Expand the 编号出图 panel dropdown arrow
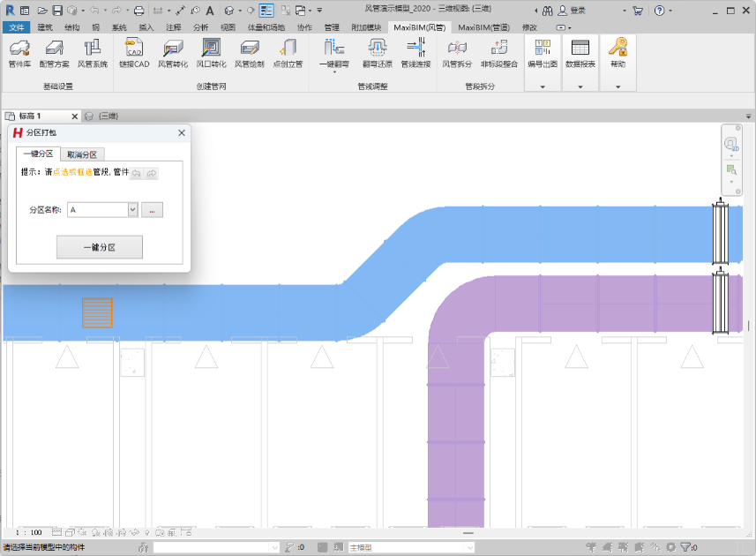The height and width of the screenshot is (556, 756). pyautogui.click(x=543, y=86)
